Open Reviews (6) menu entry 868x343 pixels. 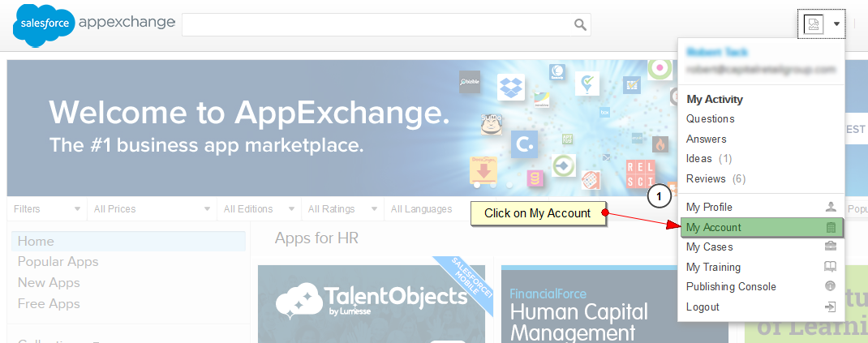pyautogui.click(x=715, y=178)
